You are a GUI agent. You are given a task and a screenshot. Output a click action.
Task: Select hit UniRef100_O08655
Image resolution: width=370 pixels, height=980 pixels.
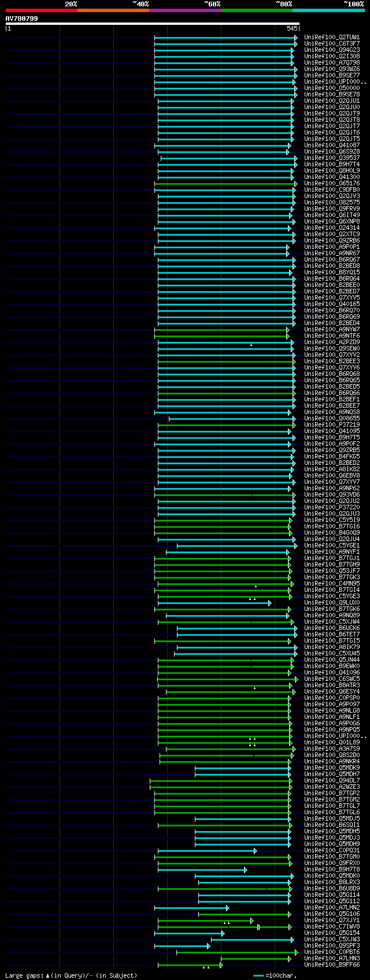332,418
